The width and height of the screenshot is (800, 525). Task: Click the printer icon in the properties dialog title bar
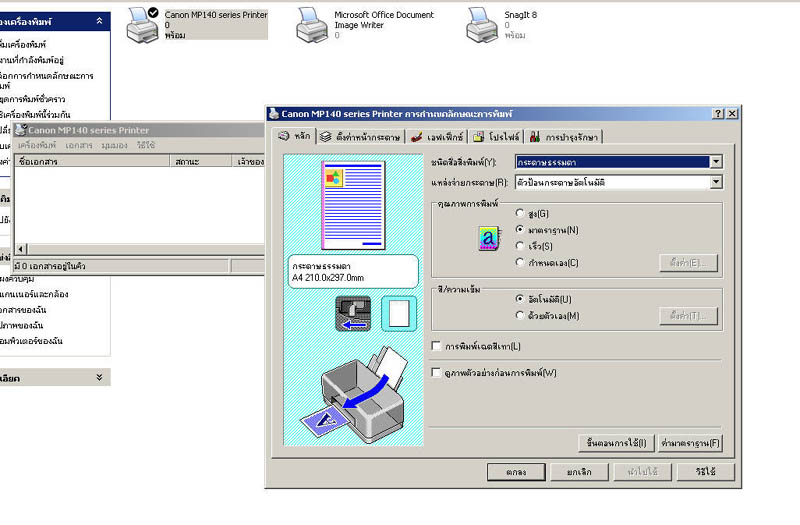(x=274, y=114)
